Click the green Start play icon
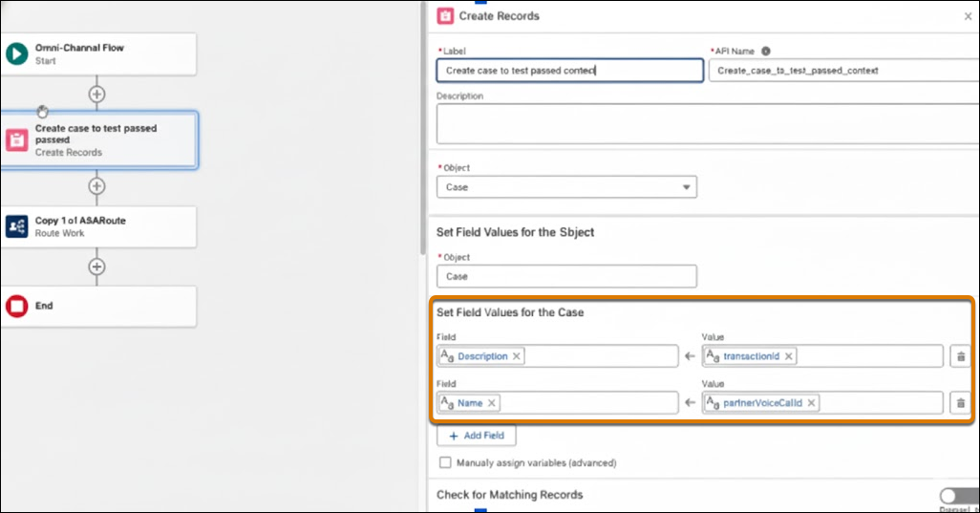Image resolution: width=980 pixels, height=513 pixels. coord(17,53)
